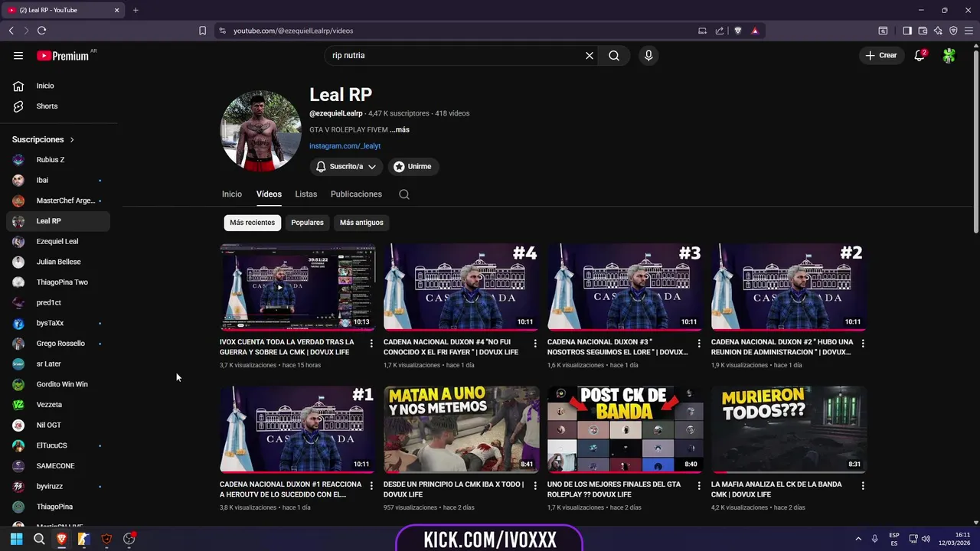Switch to channel Vídeos tab
980x551 pixels.
click(x=269, y=194)
